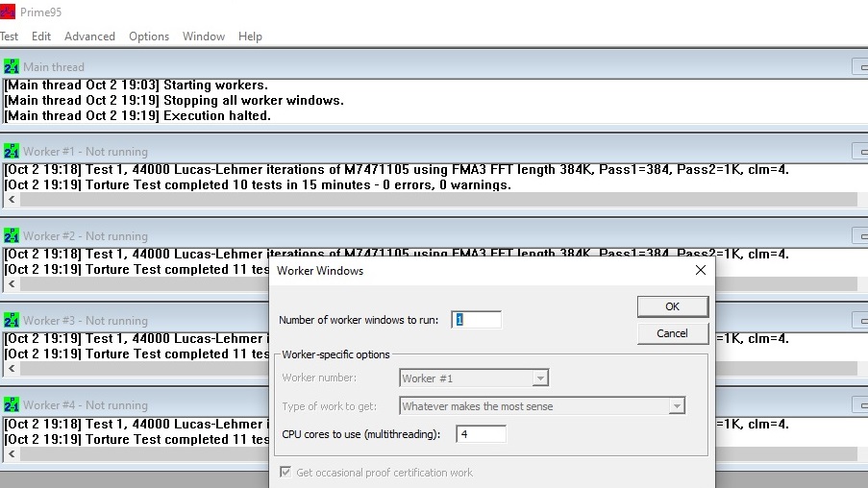
Task: Minimize the Worker #4 window
Action: [x=861, y=405]
